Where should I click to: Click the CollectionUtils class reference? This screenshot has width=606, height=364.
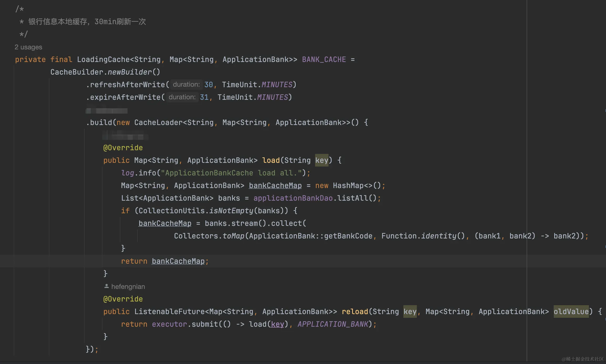(172, 211)
